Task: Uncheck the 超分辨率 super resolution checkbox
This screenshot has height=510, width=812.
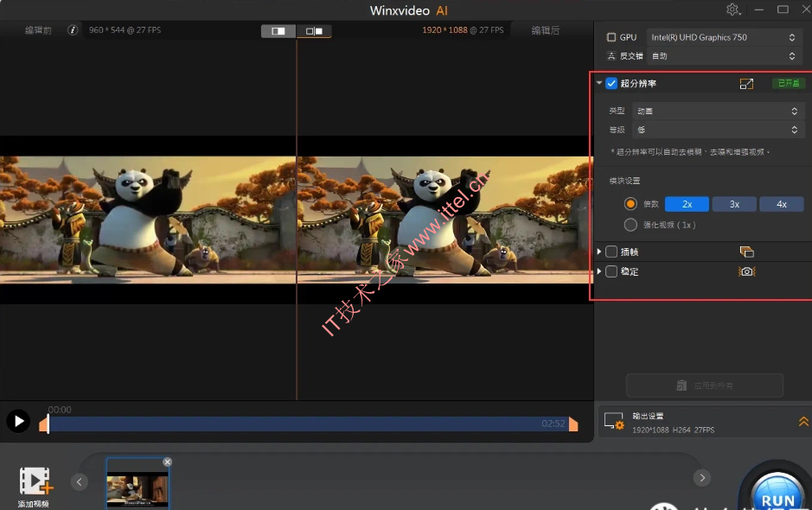Action: (x=611, y=83)
